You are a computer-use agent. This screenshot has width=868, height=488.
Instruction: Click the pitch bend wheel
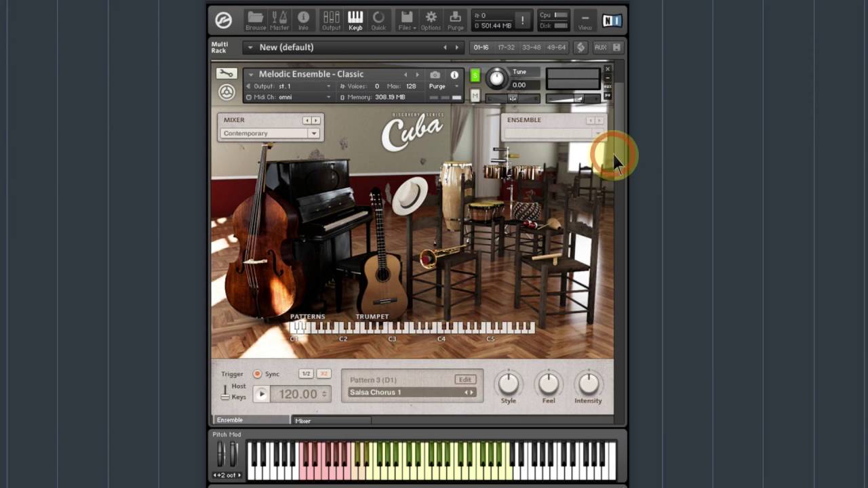click(x=220, y=454)
